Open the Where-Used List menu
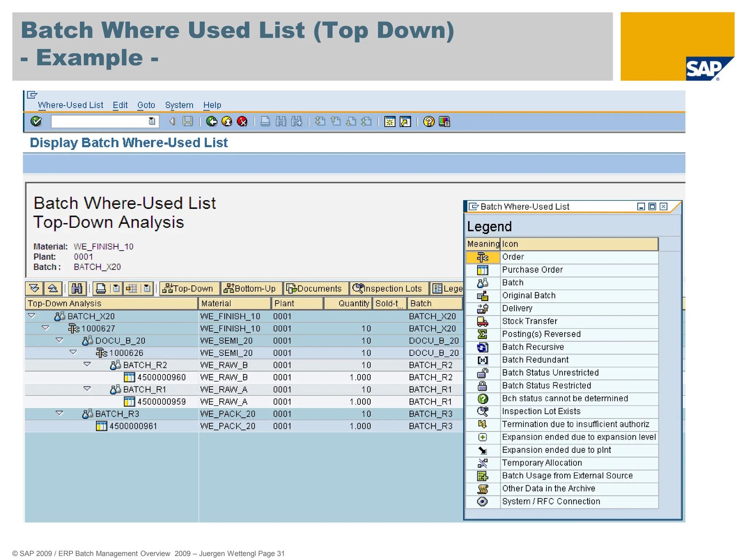Viewport: 747px width, 560px height. click(x=70, y=105)
